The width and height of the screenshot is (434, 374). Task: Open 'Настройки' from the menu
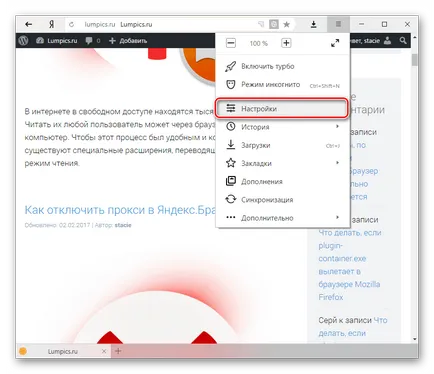coord(282,108)
